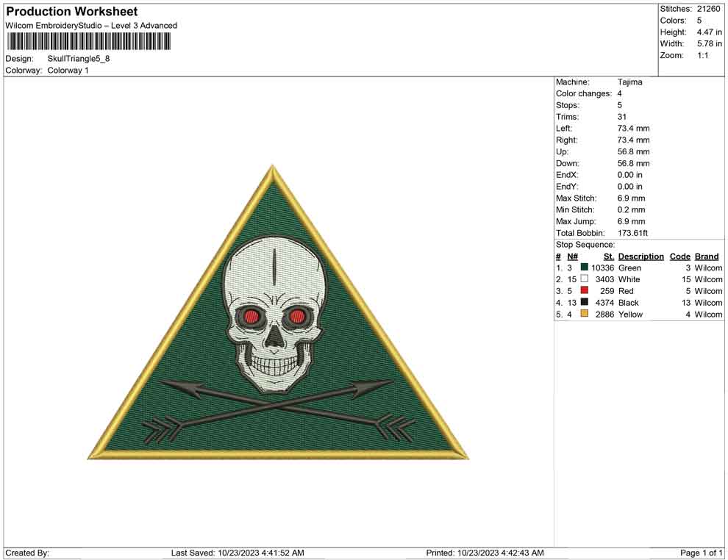This screenshot has width=728, height=560.
Task: Click the Trims value '31'
Action: coord(622,117)
